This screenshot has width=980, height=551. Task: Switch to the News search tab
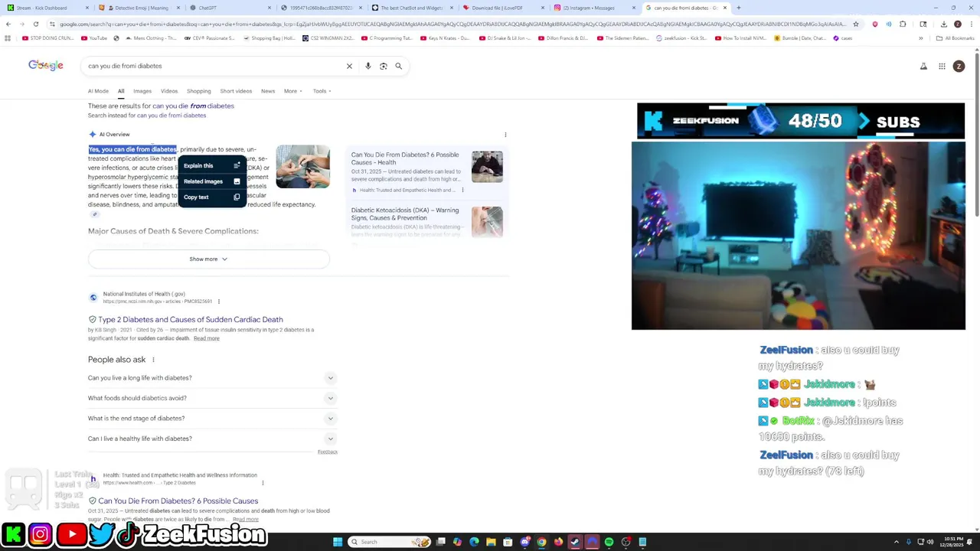click(268, 91)
